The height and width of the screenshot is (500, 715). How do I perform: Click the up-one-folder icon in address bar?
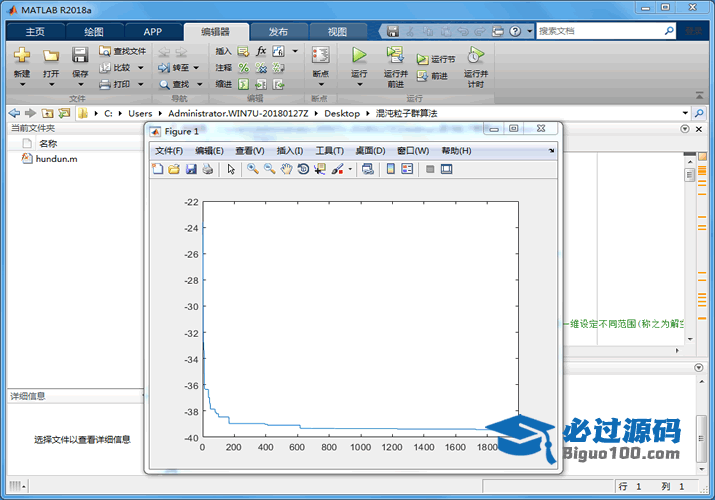click(47, 113)
